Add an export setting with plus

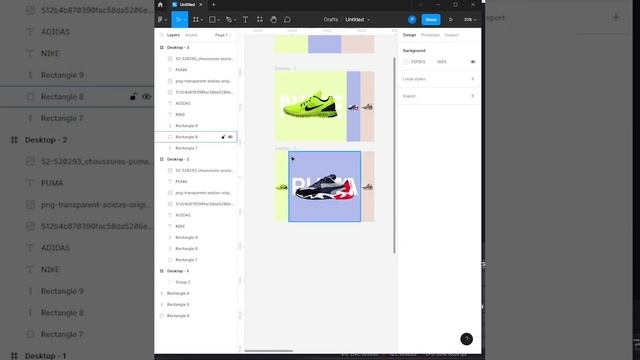click(x=473, y=96)
